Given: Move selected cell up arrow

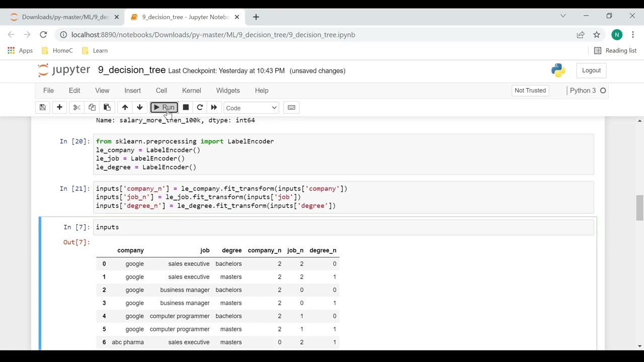Looking at the screenshot, I should 125,108.
